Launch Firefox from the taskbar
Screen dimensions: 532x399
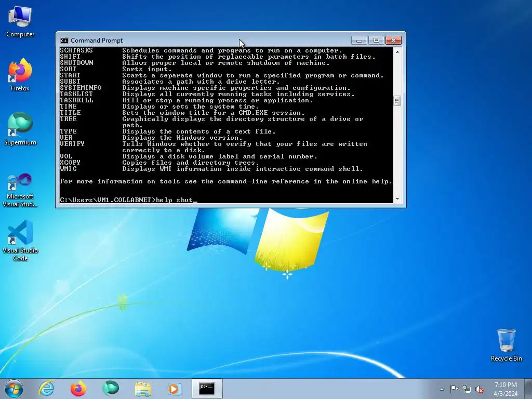coord(78,389)
